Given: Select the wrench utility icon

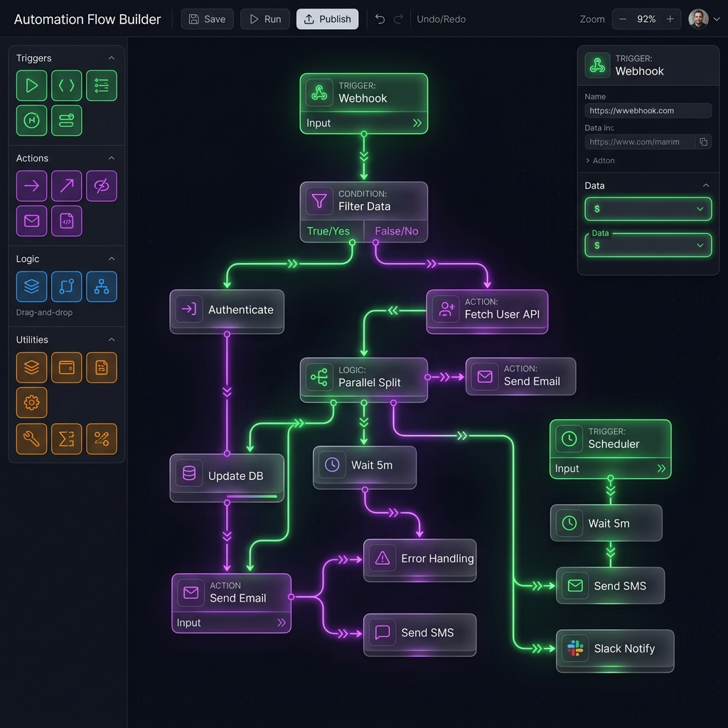Looking at the screenshot, I should pyautogui.click(x=31, y=439).
